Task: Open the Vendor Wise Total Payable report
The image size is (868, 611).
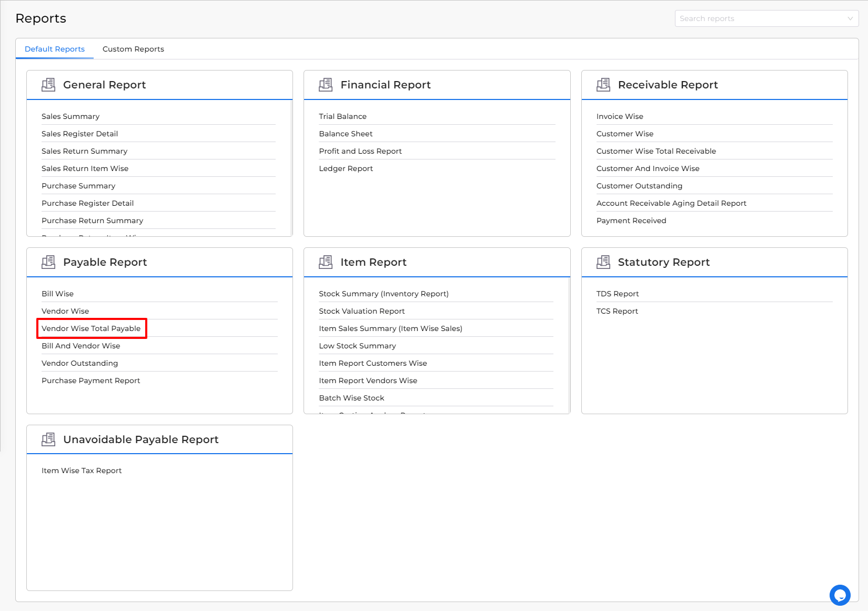Action: pyautogui.click(x=91, y=328)
